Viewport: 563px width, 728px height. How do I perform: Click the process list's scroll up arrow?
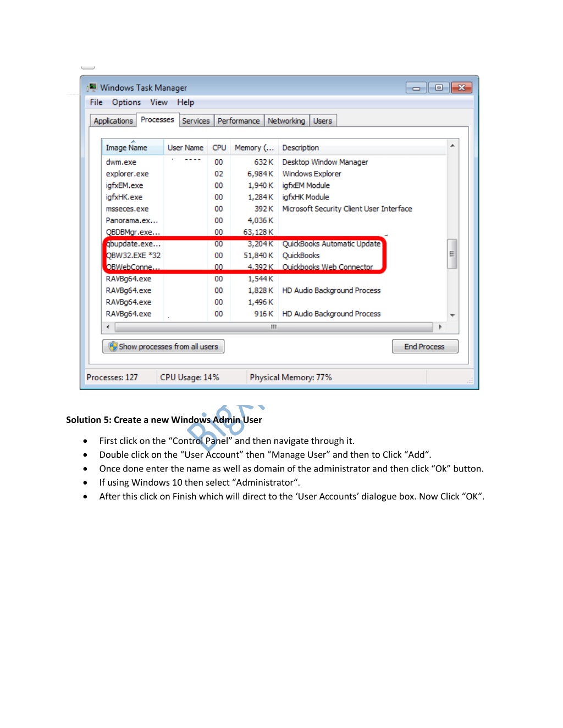[x=452, y=146]
